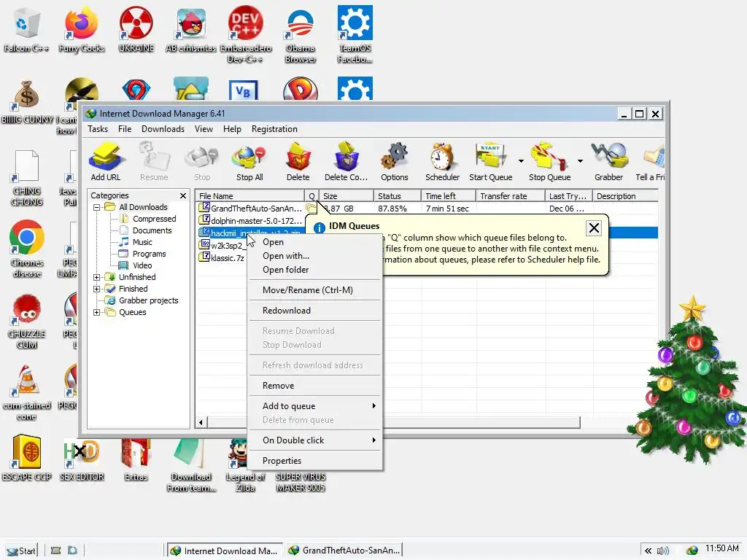Open IDM Options gear icon

(395, 162)
